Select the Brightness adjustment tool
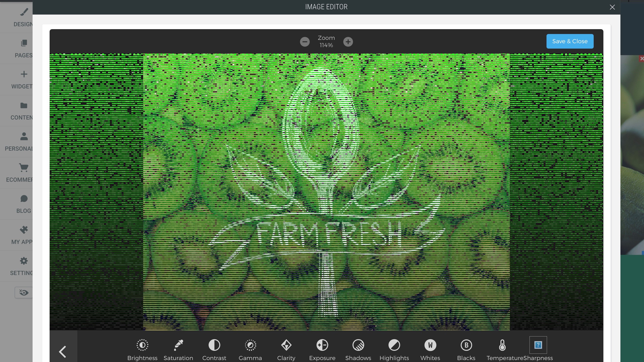Viewport: 644px width, 362px height. (142, 349)
